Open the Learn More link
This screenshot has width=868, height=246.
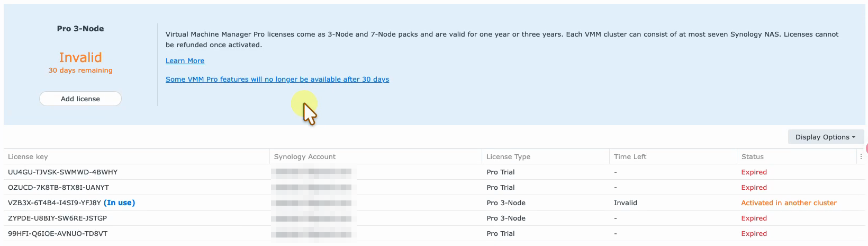tap(185, 61)
